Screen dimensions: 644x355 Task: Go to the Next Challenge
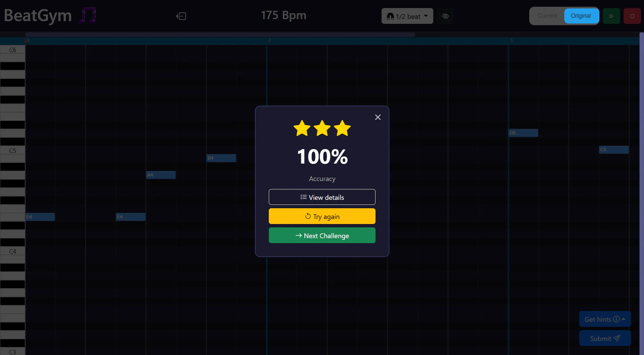coord(322,235)
